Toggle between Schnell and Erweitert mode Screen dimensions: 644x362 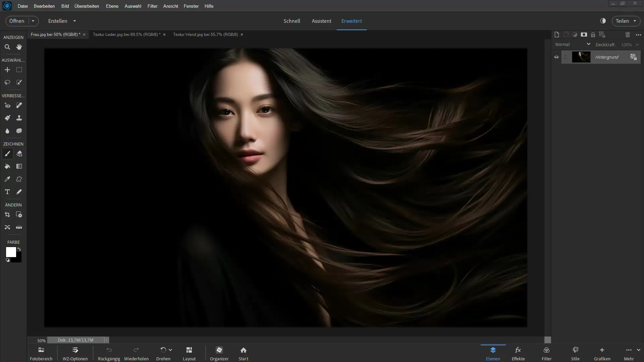292,21
